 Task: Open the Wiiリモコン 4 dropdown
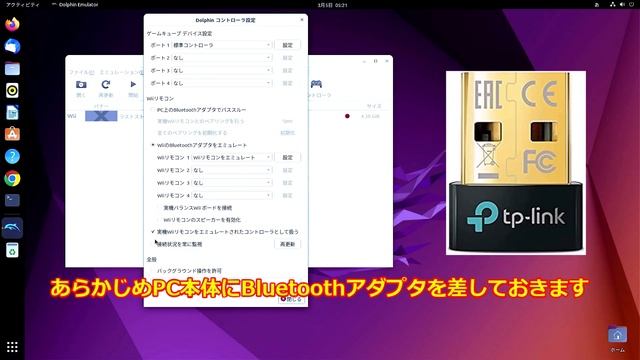coord(232,195)
